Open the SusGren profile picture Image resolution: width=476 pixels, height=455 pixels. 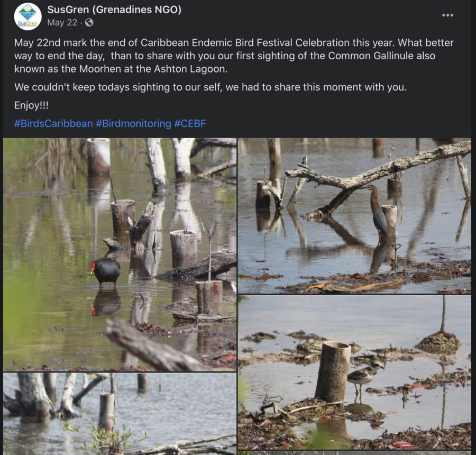point(28,16)
